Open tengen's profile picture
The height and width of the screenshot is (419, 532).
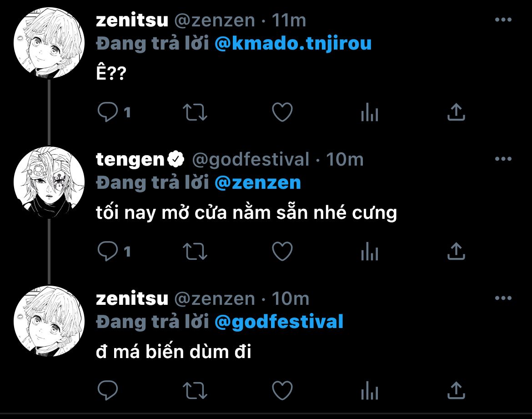point(49,182)
